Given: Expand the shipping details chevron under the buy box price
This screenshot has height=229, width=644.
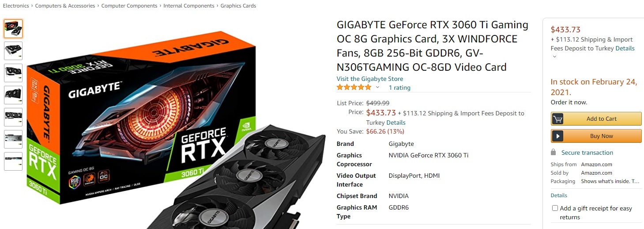Looking at the screenshot, I should 554,57.
